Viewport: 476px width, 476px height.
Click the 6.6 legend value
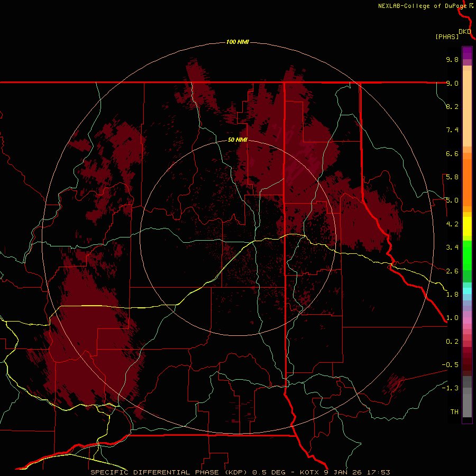click(x=452, y=153)
